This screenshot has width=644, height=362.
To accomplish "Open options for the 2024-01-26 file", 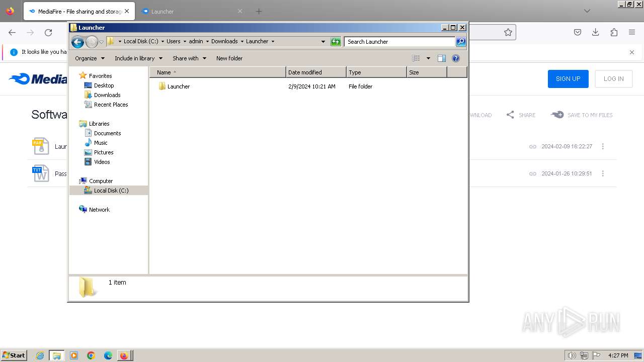I will pos(603,173).
